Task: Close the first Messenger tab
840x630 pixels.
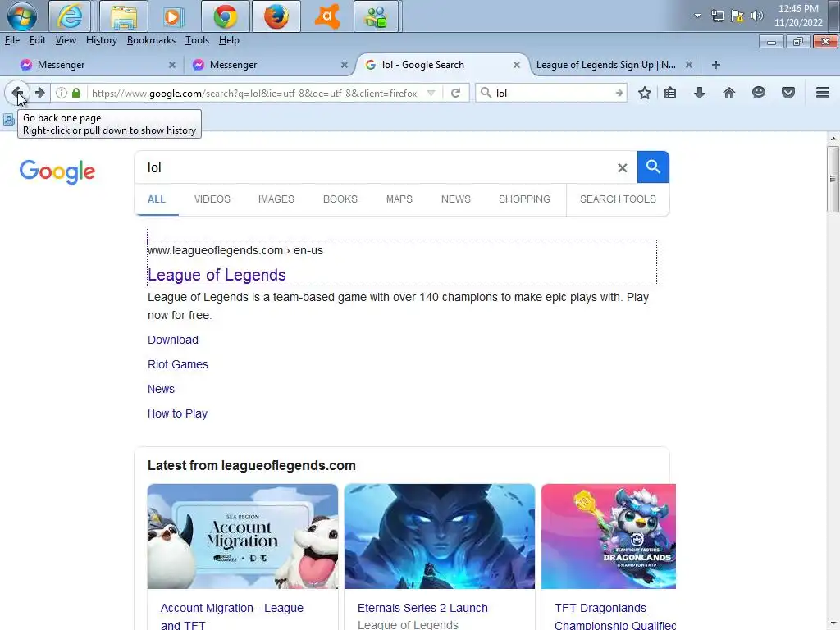Action: [x=172, y=65]
